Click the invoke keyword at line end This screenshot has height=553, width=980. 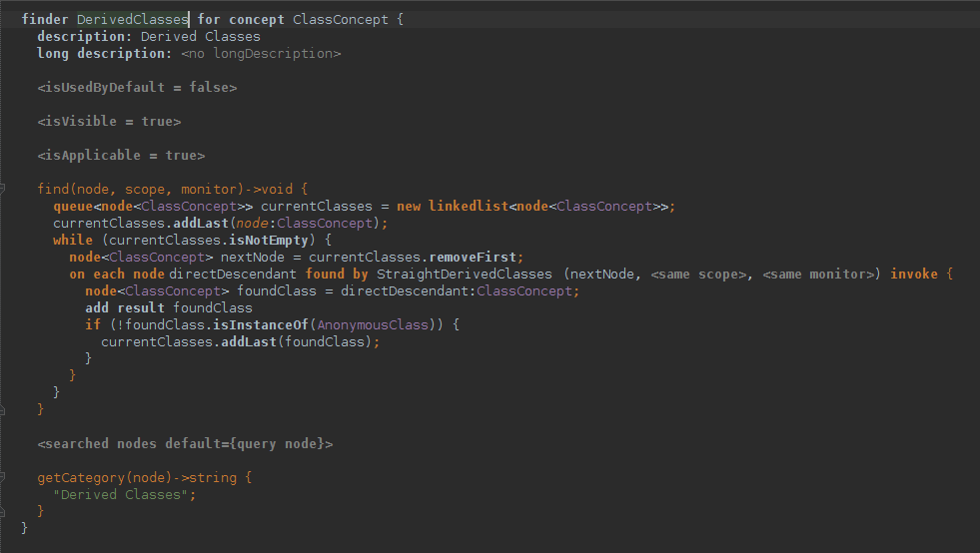pos(915,274)
